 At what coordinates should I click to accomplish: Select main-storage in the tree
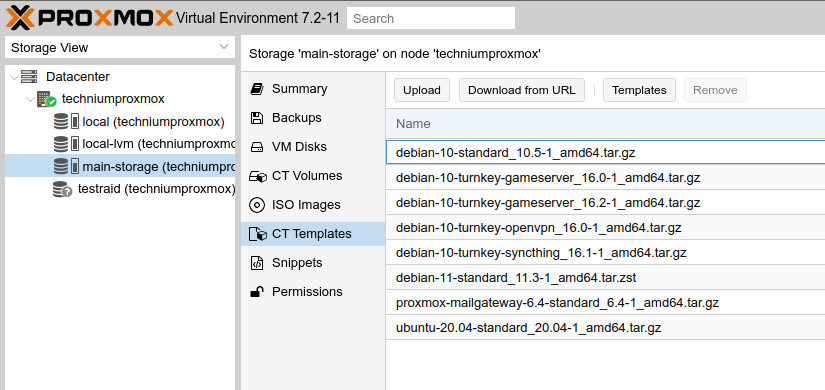tap(120, 166)
